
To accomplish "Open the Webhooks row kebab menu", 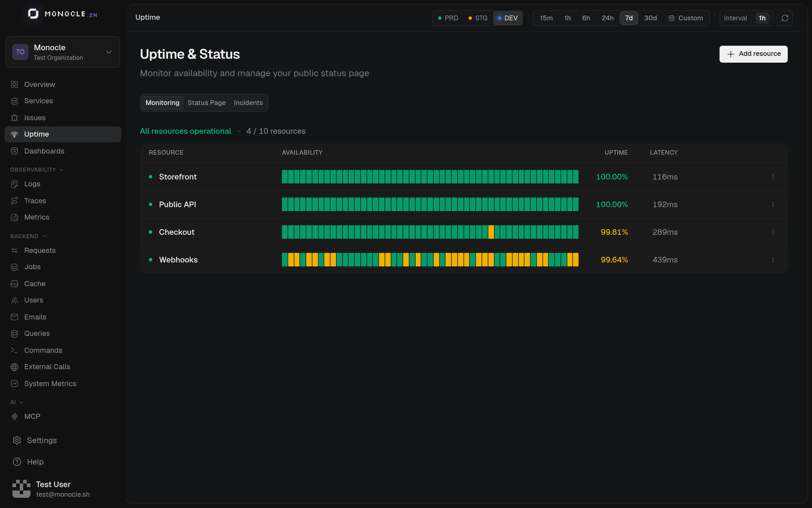I will [x=773, y=260].
